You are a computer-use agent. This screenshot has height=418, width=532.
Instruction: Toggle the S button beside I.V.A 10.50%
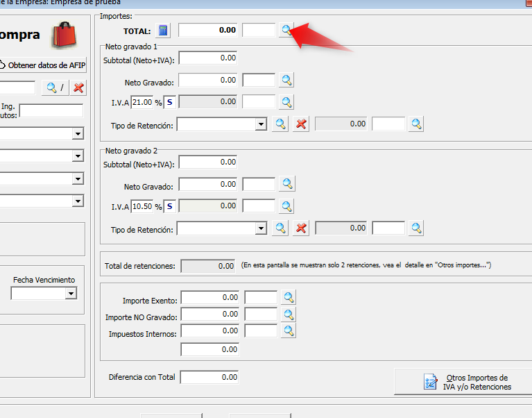pyautogui.click(x=169, y=206)
